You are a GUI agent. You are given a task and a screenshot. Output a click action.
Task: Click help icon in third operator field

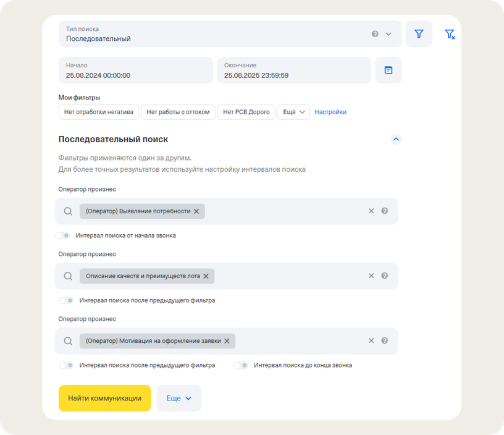(385, 340)
